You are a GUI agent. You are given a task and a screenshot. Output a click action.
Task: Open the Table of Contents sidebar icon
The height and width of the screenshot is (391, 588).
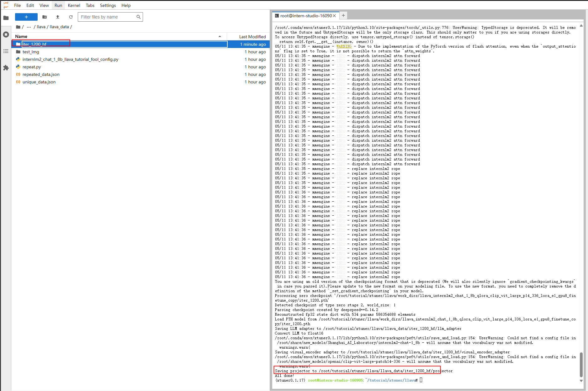click(x=6, y=51)
